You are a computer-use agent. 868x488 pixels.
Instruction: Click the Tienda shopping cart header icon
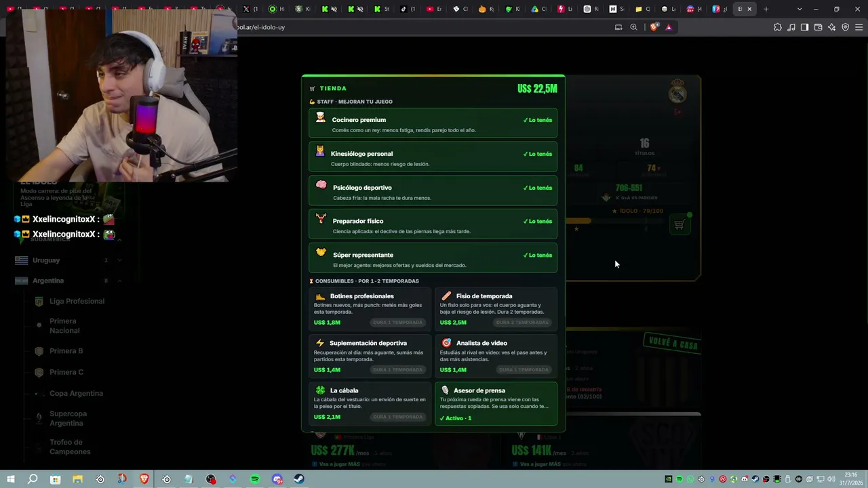coord(313,89)
